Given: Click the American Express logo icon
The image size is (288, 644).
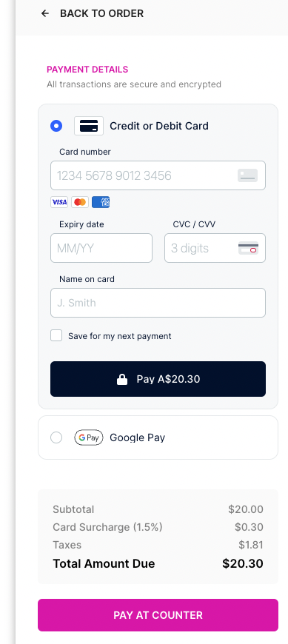Looking at the screenshot, I should pos(101,202).
